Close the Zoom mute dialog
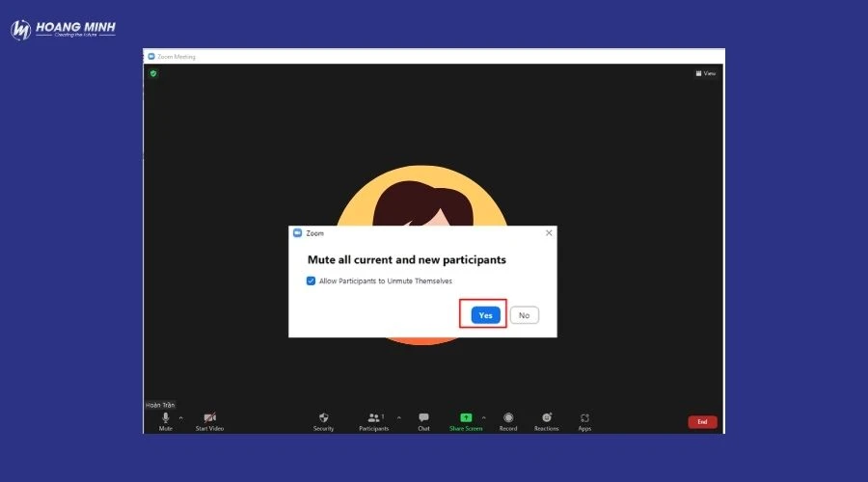Image resolution: width=868 pixels, height=482 pixels. click(x=549, y=233)
